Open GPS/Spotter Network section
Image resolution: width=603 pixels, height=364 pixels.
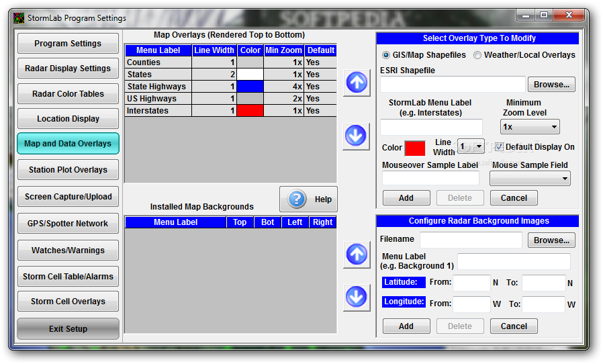68,224
